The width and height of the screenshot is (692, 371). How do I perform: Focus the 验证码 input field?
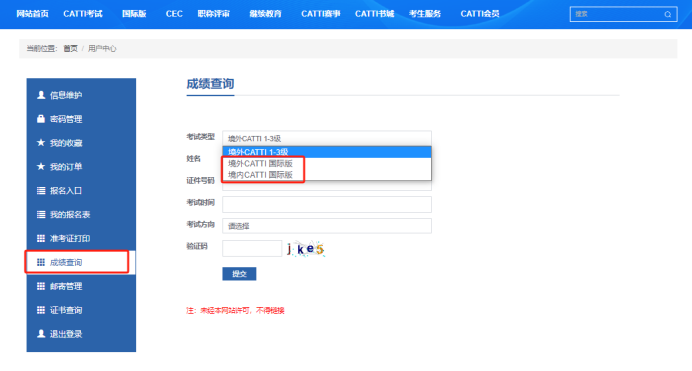[252, 248]
